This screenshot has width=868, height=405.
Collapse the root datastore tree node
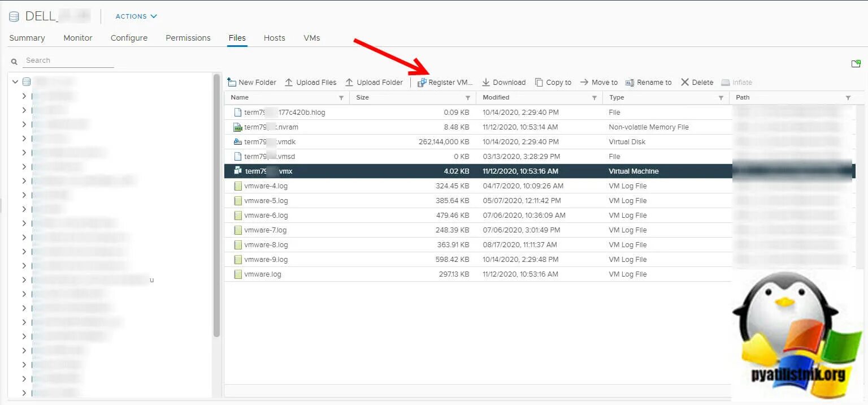15,82
